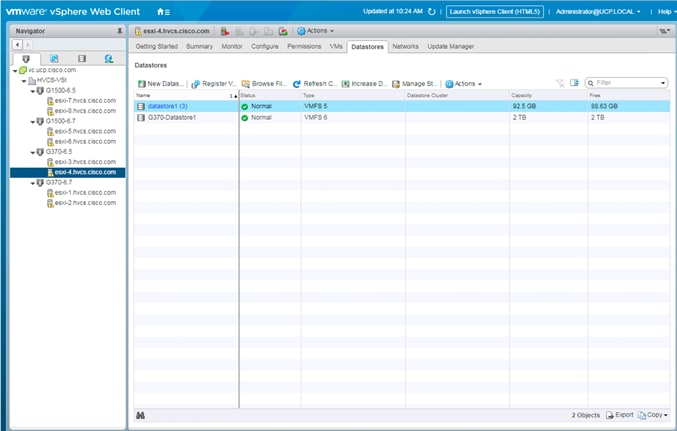Click the refresh icon beside update time
The image size is (677, 431).
(431, 12)
